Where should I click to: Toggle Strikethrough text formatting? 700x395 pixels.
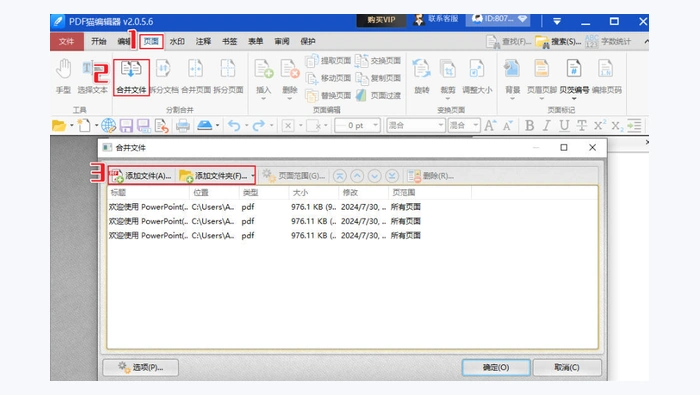581,126
